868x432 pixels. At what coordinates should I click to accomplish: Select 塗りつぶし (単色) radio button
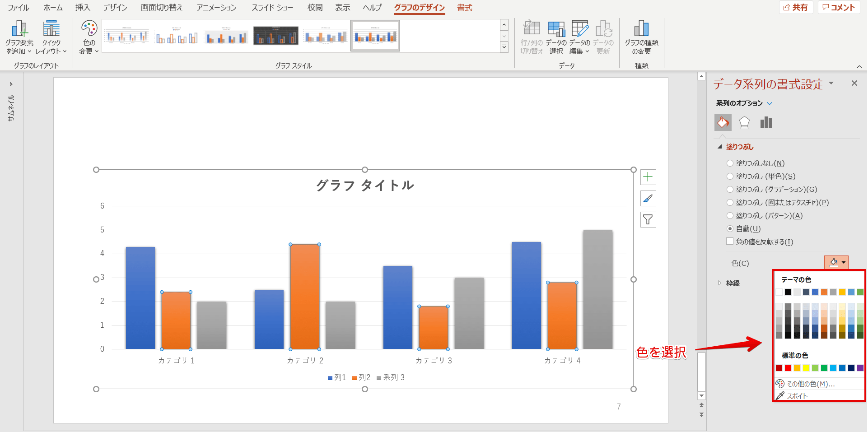[730, 177]
